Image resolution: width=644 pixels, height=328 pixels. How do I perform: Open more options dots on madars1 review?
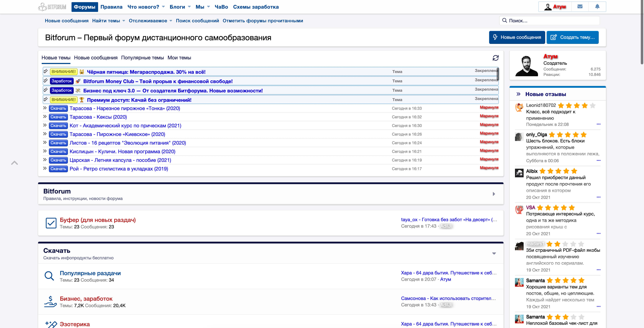(x=599, y=270)
